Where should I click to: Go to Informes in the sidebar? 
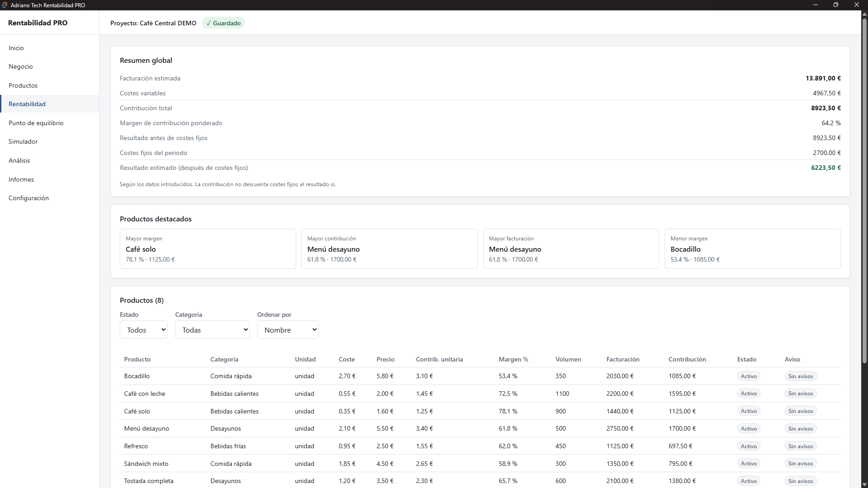(49, 179)
